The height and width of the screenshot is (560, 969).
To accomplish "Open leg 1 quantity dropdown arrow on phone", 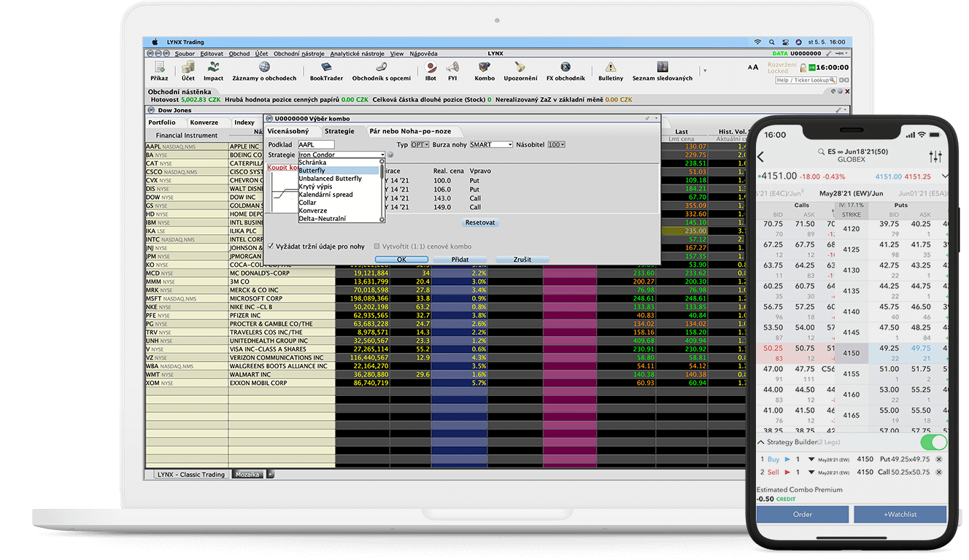I will tap(811, 460).
